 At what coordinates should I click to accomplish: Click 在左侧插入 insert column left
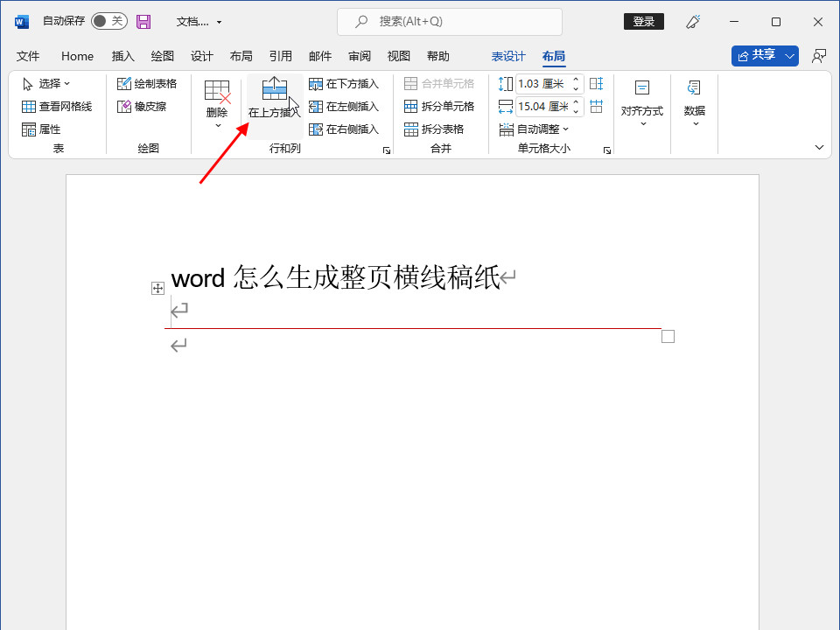(x=344, y=107)
